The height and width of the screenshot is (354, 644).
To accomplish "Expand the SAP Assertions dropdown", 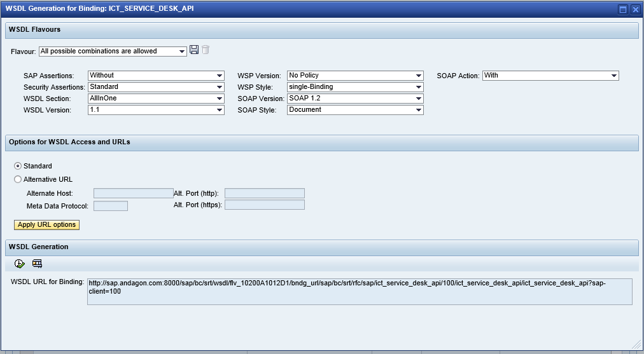I will (x=220, y=76).
